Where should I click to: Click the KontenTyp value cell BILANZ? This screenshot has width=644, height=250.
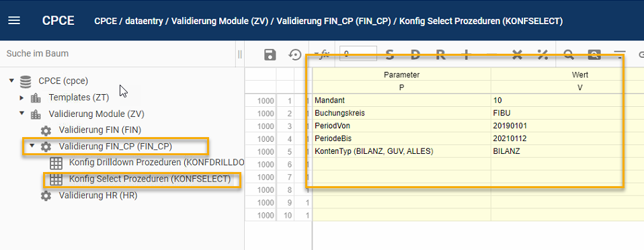tap(567, 151)
